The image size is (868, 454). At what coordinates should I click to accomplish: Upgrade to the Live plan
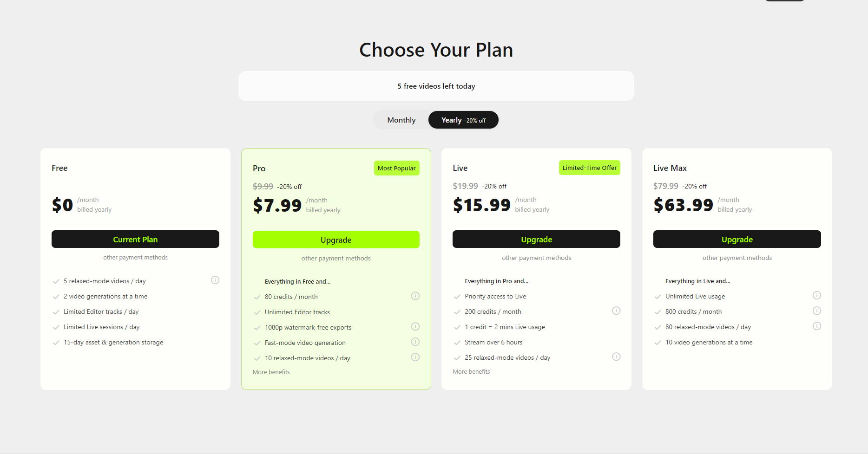536,239
